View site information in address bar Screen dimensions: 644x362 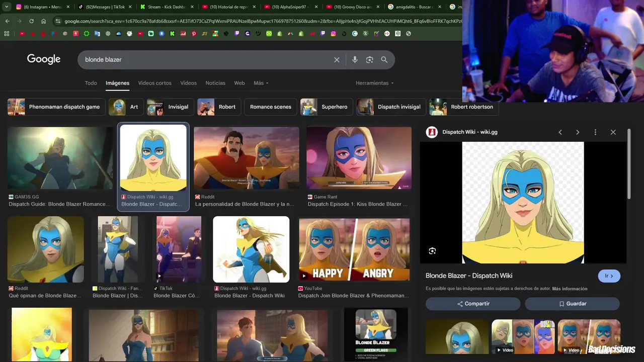click(x=58, y=21)
